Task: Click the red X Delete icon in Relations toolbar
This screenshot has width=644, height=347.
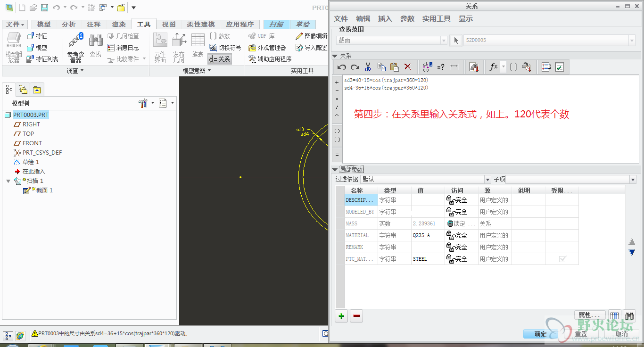Action: (x=408, y=67)
